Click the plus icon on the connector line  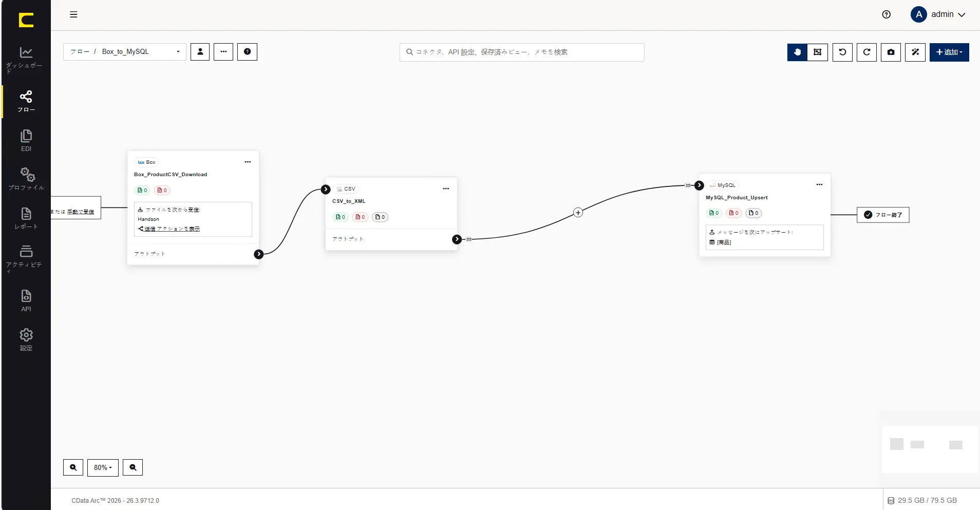point(578,213)
